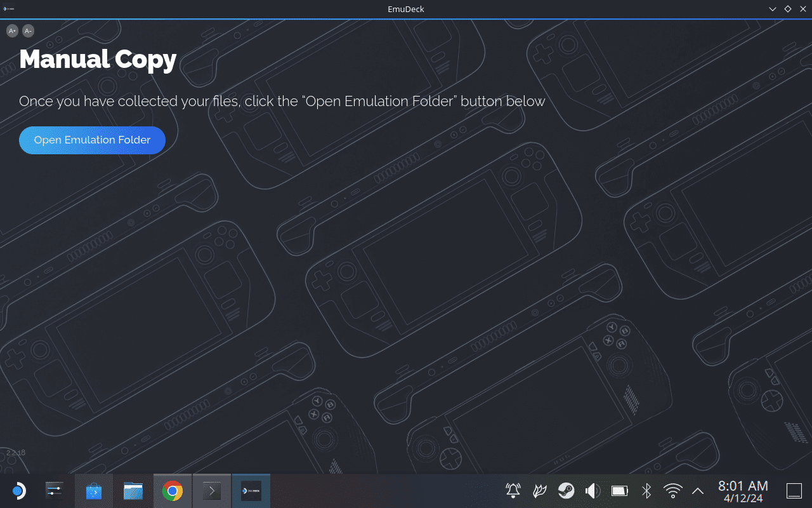Click the instruction text about collected files

[282, 102]
